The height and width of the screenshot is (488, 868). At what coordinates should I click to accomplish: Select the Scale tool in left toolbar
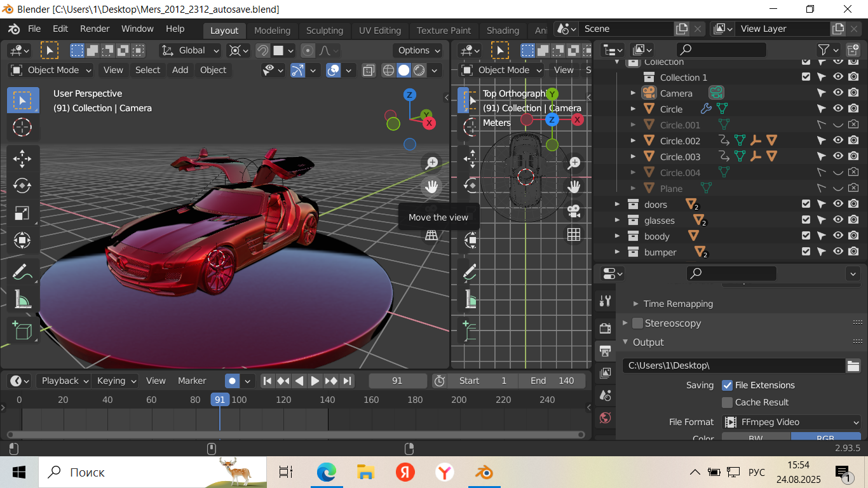click(x=22, y=213)
